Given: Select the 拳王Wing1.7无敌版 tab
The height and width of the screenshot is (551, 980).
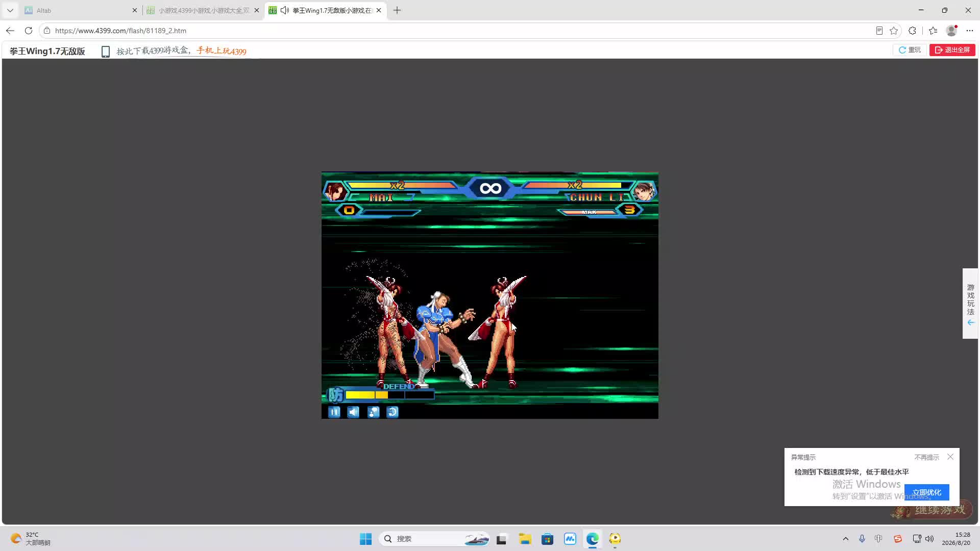Looking at the screenshot, I should (326, 10).
